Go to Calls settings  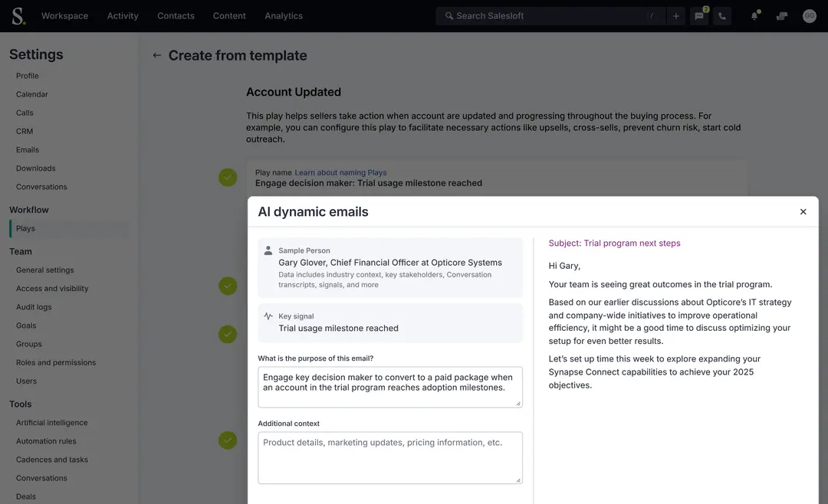25,113
